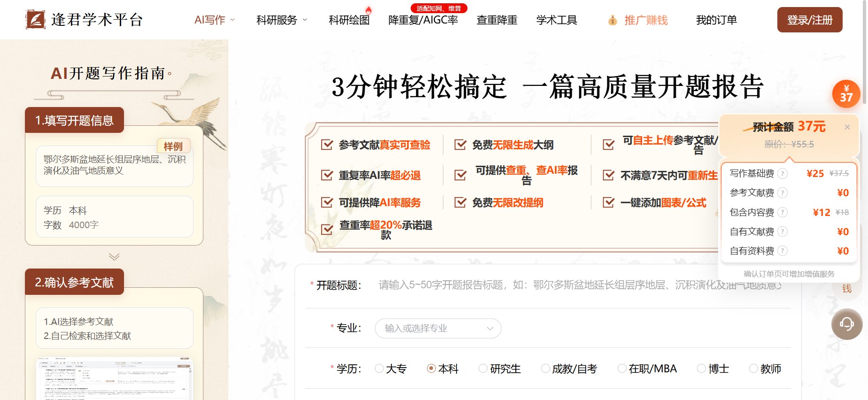Click checkmark icon beside 不满意7天内可重新生
868x400 pixels.
609,175
